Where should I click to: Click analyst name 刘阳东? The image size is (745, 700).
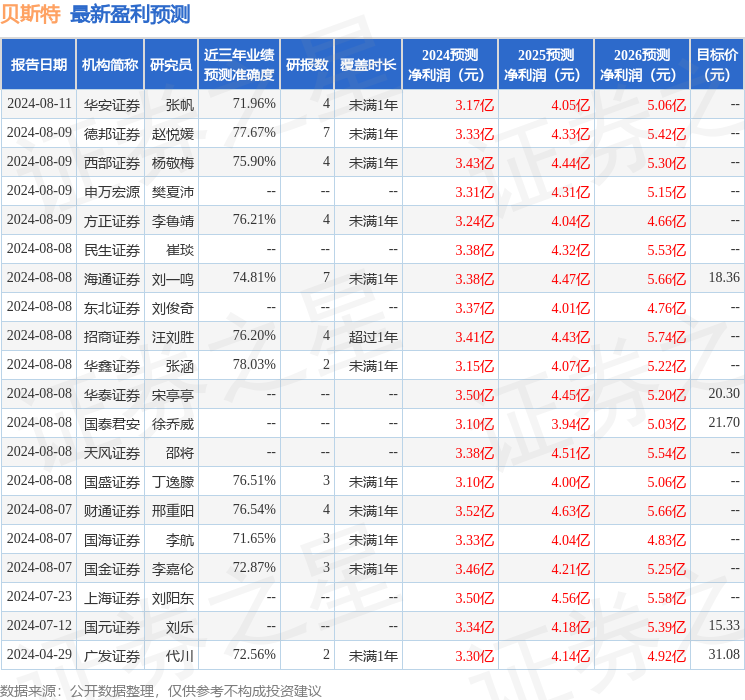point(172,598)
